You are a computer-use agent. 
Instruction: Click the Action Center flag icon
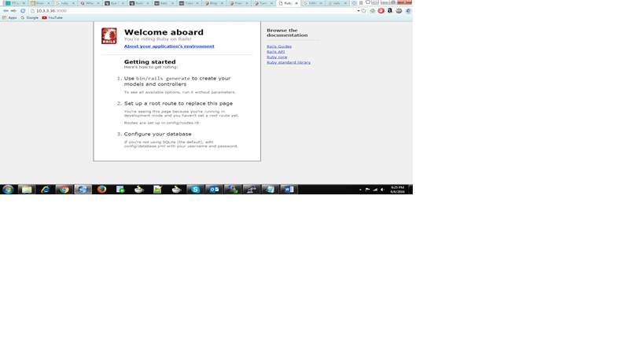pos(367,190)
